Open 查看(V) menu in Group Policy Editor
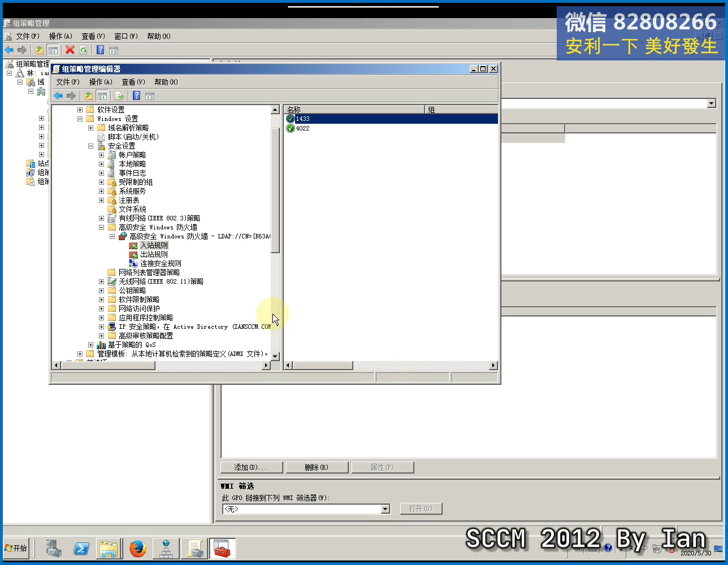This screenshot has height=565, width=728. pyautogui.click(x=133, y=82)
